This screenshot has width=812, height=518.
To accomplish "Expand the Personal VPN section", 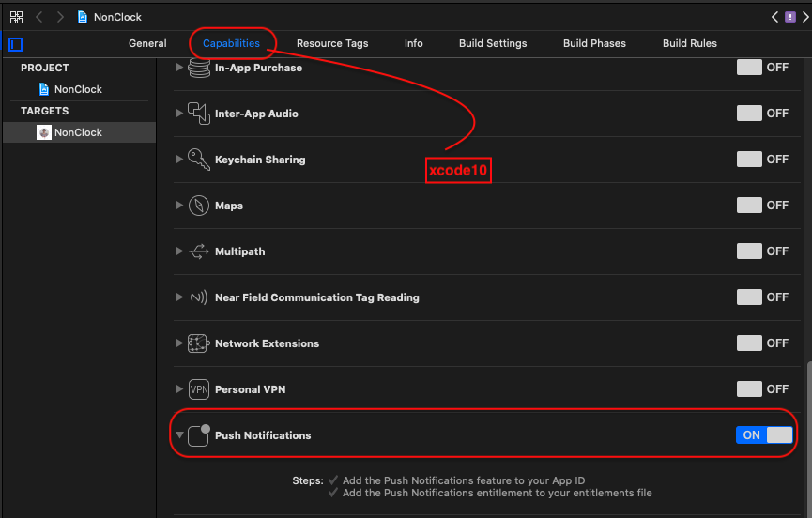I will pyautogui.click(x=179, y=388).
